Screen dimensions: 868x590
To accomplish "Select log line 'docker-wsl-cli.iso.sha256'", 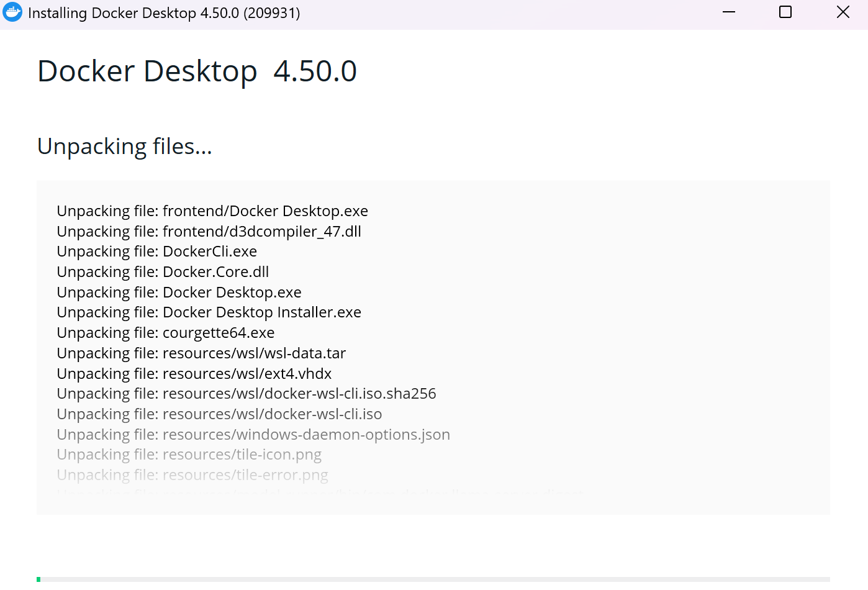I will 246,394.
